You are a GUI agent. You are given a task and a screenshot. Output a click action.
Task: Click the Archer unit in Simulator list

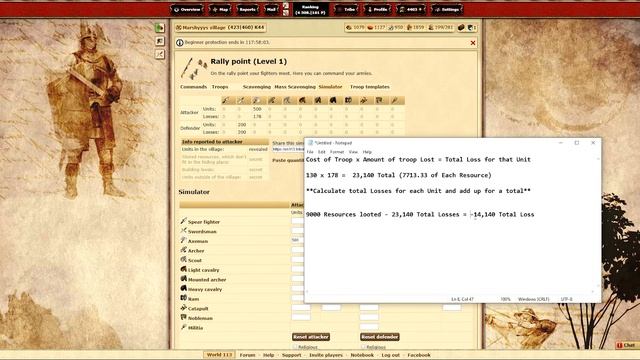tap(196, 251)
